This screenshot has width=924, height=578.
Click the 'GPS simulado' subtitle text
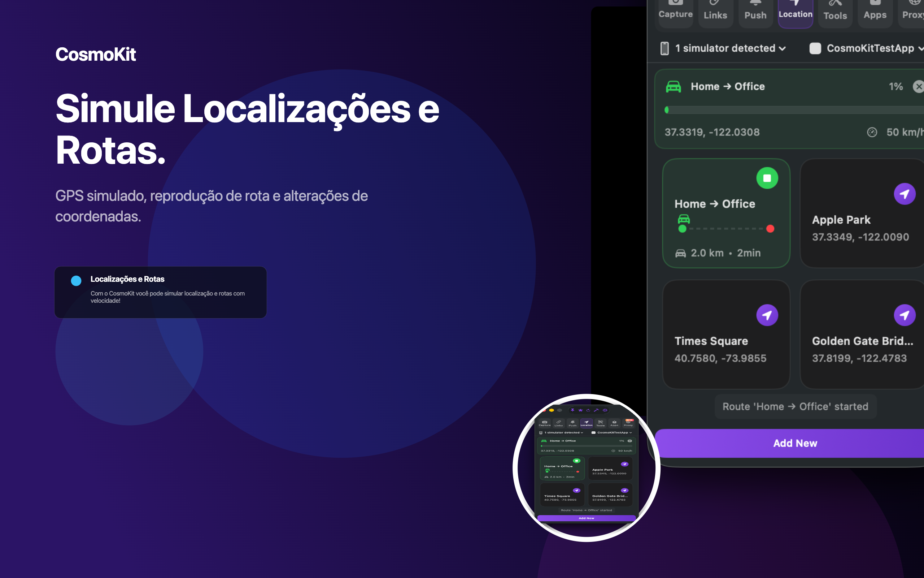pos(212,206)
